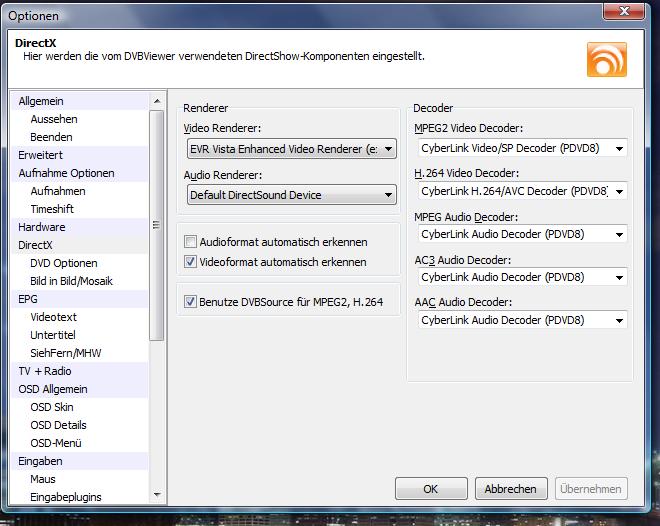Click the Übernehmen button

click(591, 489)
